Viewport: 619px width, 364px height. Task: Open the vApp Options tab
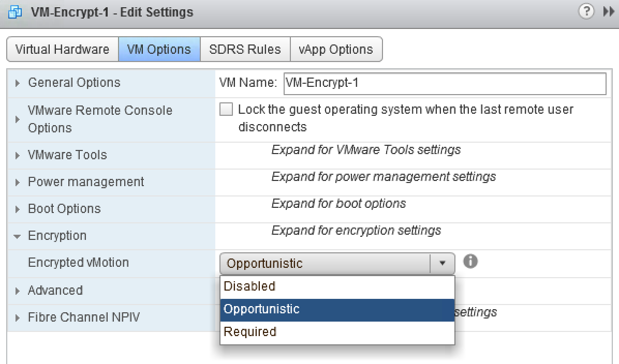[x=335, y=50]
